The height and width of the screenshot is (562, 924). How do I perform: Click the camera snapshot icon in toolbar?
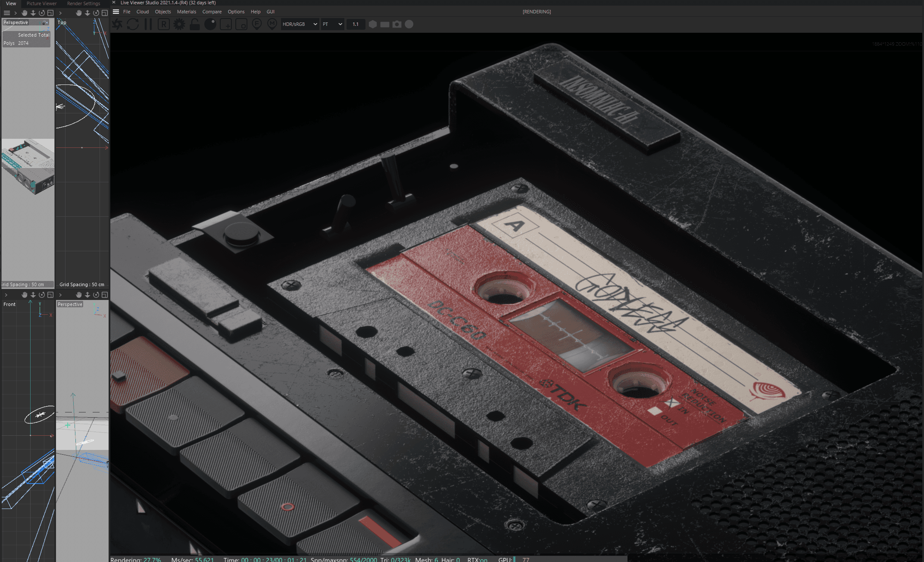397,24
